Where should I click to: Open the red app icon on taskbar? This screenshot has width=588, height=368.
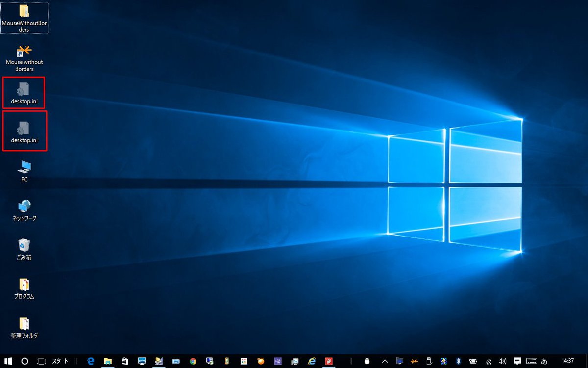pyautogui.click(x=329, y=361)
